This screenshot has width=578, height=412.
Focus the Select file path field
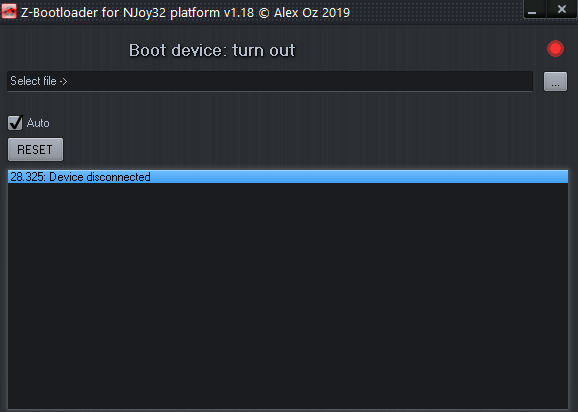click(270, 81)
